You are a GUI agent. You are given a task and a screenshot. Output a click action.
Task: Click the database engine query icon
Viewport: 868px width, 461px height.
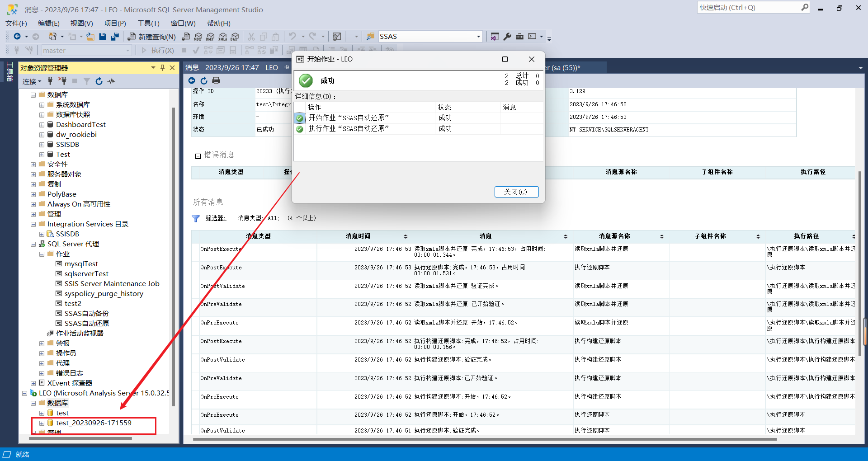point(186,37)
